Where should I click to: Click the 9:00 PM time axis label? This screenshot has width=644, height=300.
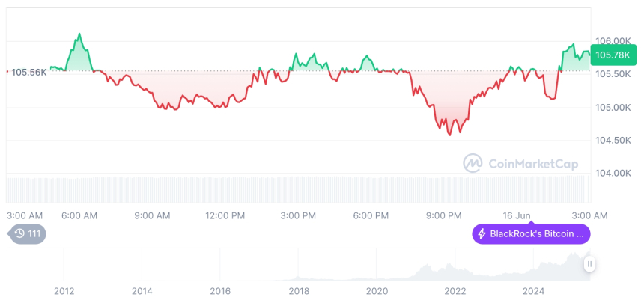point(444,215)
